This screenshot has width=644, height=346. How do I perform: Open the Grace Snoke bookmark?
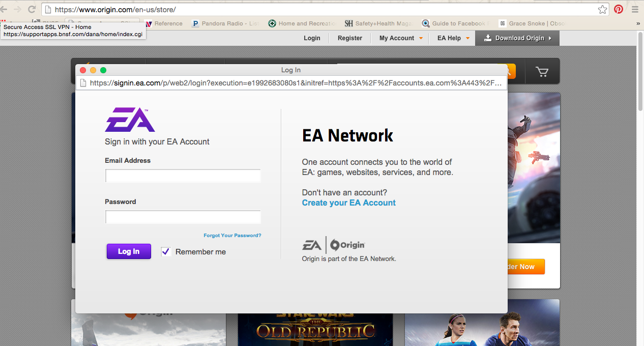coord(532,23)
